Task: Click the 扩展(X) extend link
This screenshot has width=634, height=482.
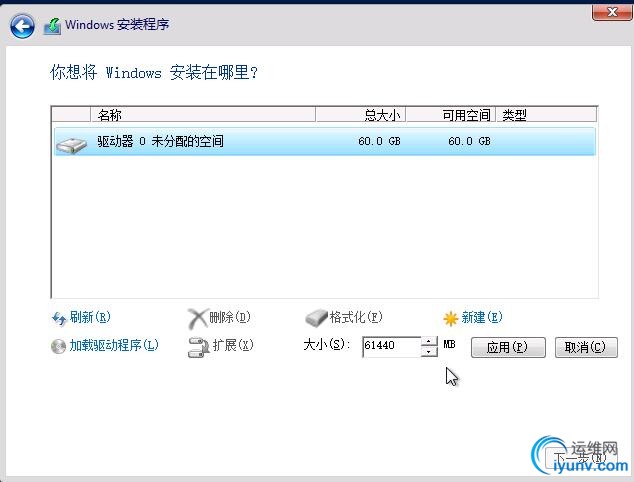Action: click(x=233, y=345)
